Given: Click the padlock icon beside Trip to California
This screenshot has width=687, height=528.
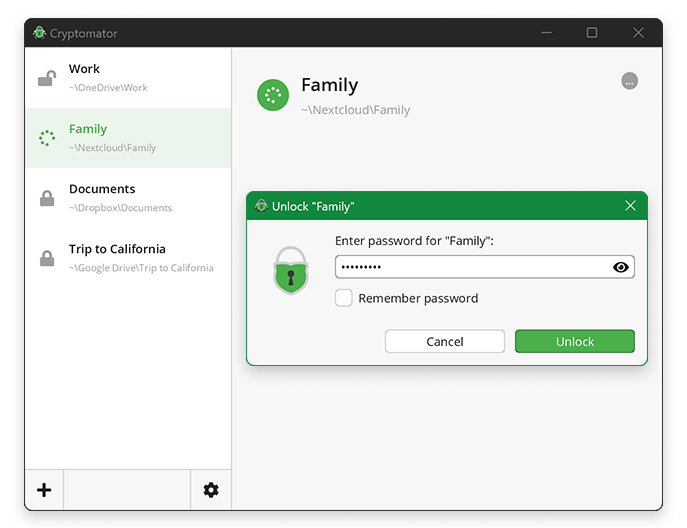Looking at the screenshot, I should pos(46,258).
